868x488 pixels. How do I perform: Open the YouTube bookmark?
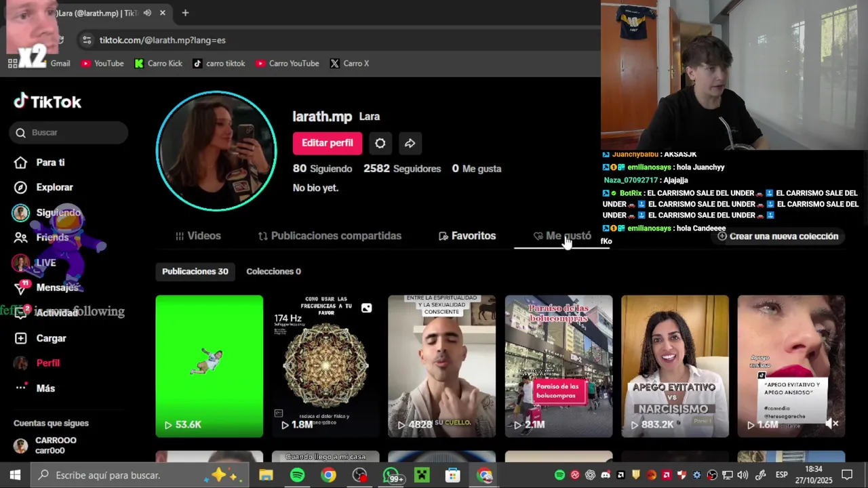pos(102,64)
